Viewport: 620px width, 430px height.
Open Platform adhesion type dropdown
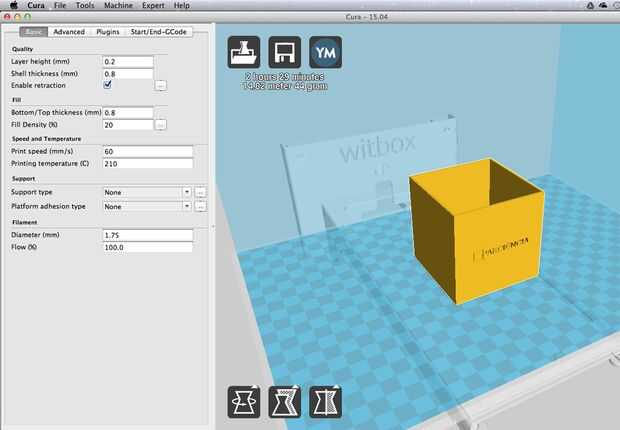click(x=147, y=206)
